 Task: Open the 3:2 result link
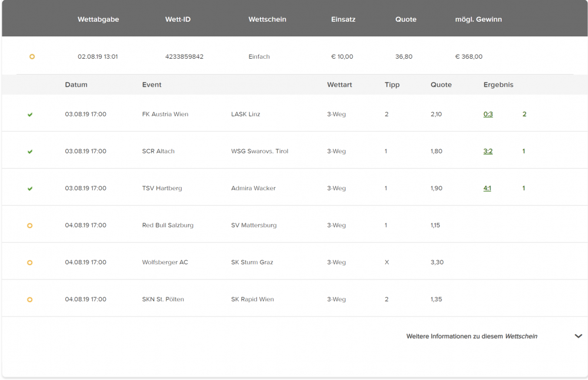pos(488,152)
